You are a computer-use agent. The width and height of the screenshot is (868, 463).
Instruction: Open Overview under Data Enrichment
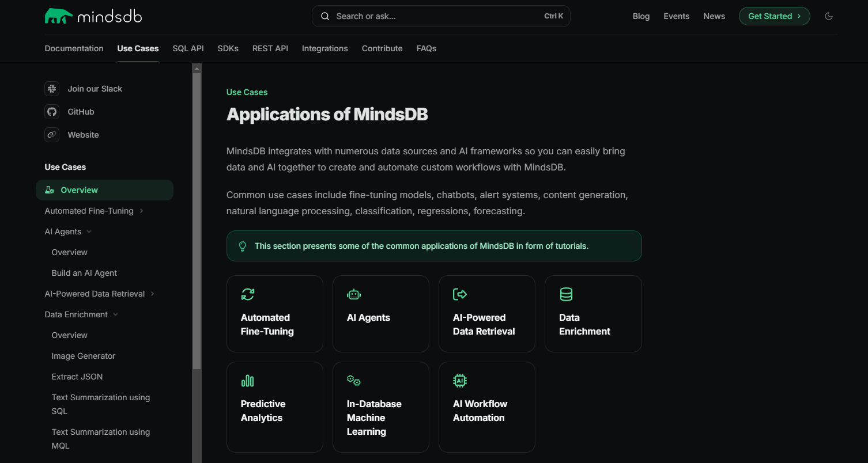click(69, 335)
